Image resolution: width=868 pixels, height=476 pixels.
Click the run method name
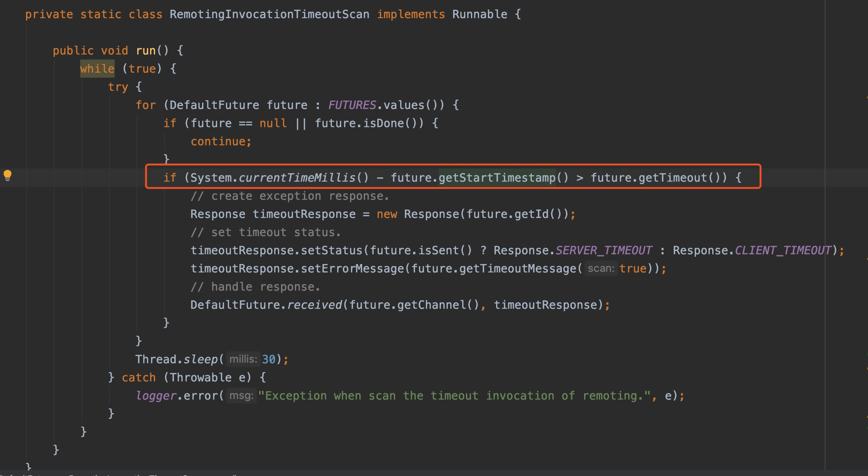[146, 50]
